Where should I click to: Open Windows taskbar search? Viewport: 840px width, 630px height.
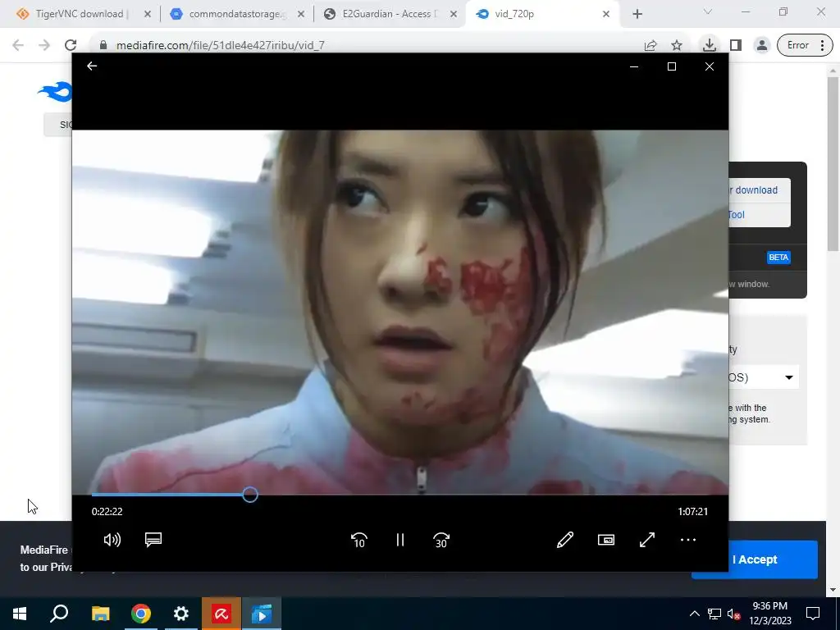(x=59, y=614)
